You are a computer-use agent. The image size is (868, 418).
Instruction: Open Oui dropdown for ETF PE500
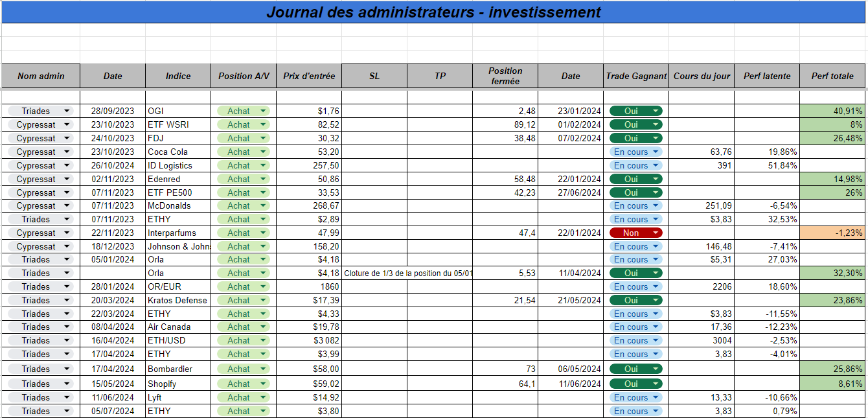click(636, 192)
